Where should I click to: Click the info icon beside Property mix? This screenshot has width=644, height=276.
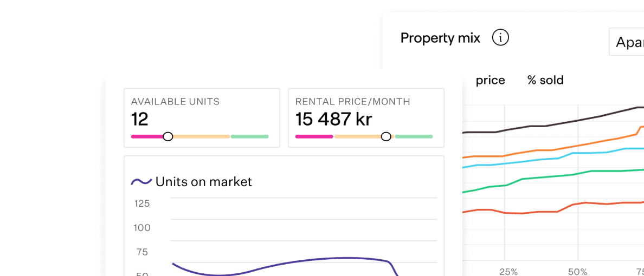point(500,38)
